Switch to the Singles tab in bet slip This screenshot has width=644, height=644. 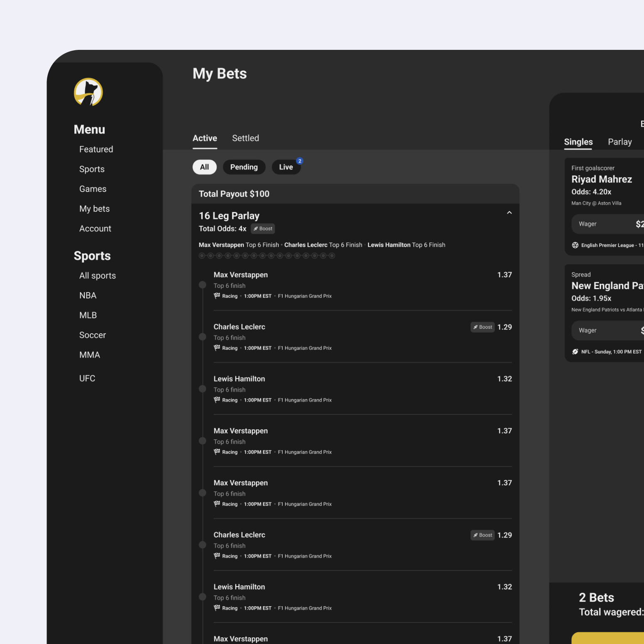coord(578,142)
